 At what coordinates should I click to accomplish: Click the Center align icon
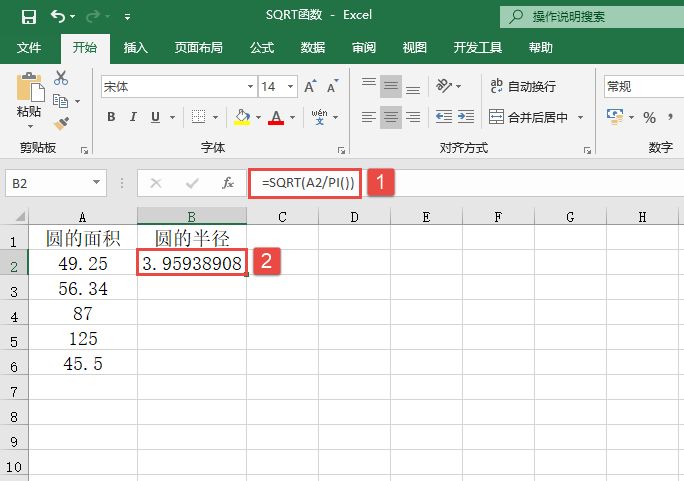(x=391, y=117)
